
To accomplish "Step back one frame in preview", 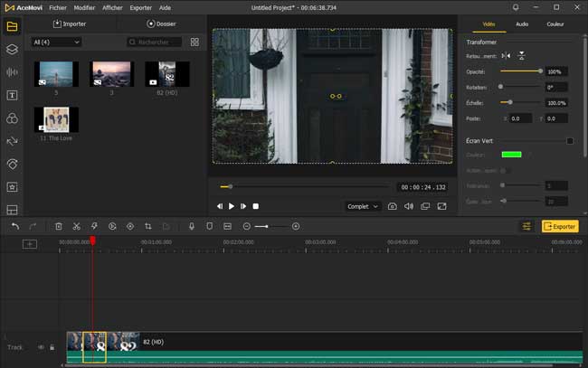I will click(220, 206).
